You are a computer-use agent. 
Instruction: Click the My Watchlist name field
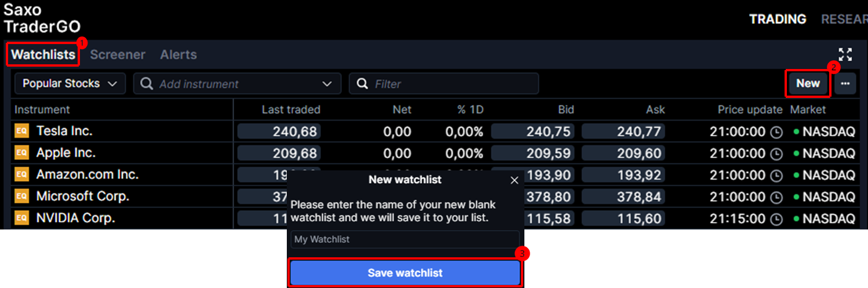pyautogui.click(x=405, y=239)
